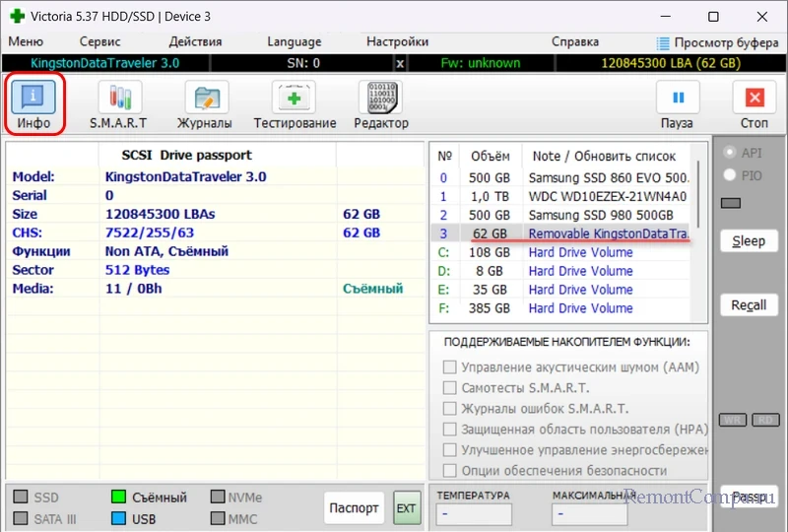
Task: Click the Recall button
Action: pos(749,305)
